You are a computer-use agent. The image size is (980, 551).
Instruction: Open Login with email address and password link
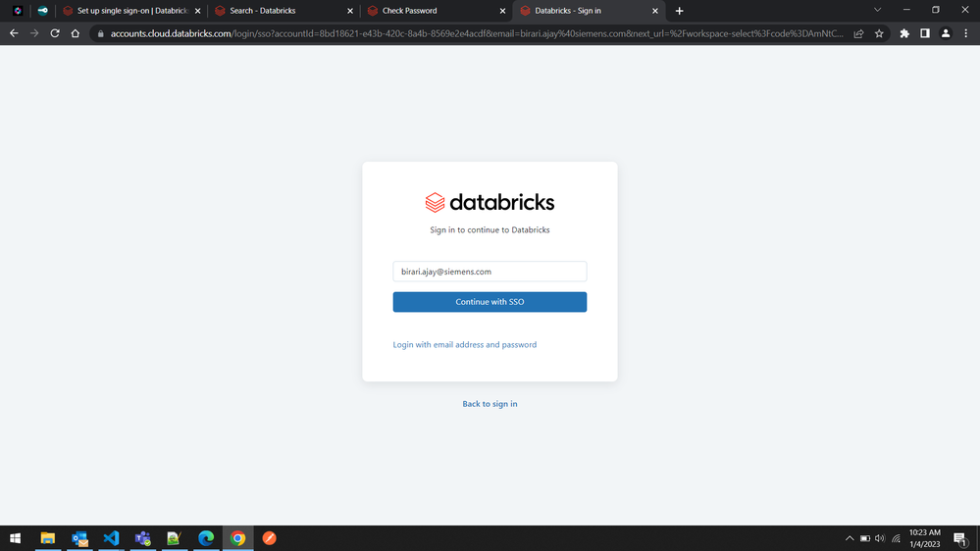tap(464, 345)
